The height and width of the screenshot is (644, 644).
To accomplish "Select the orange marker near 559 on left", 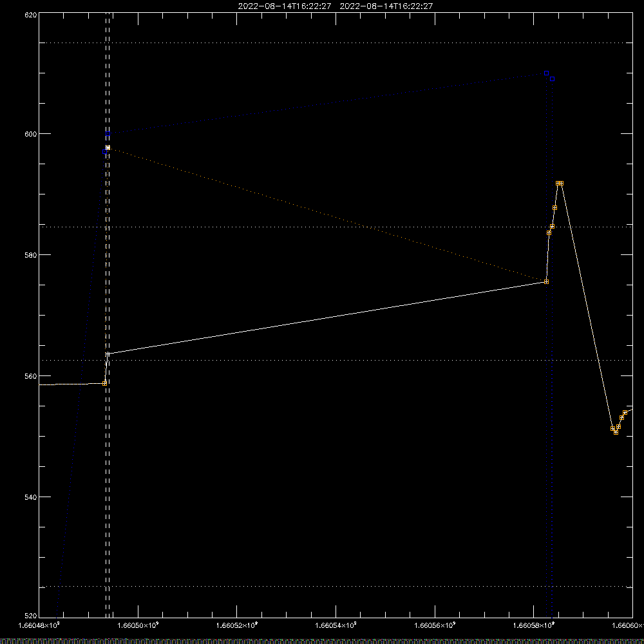I will 105,383.
